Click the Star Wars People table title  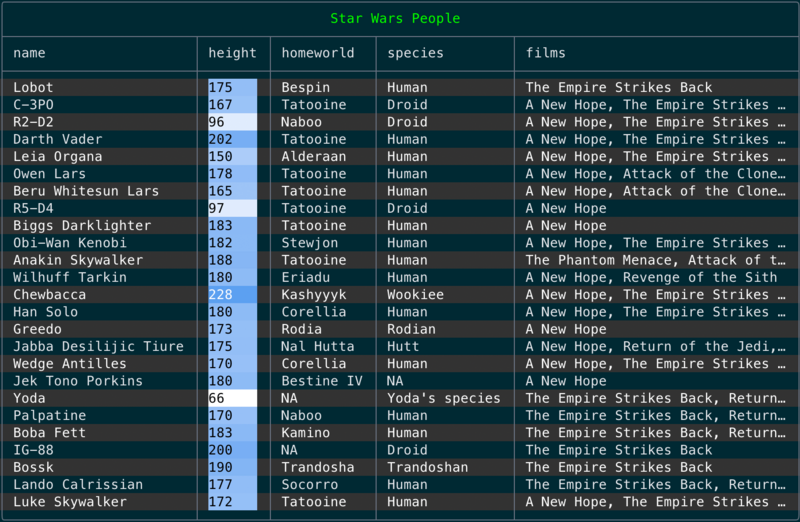point(395,18)
